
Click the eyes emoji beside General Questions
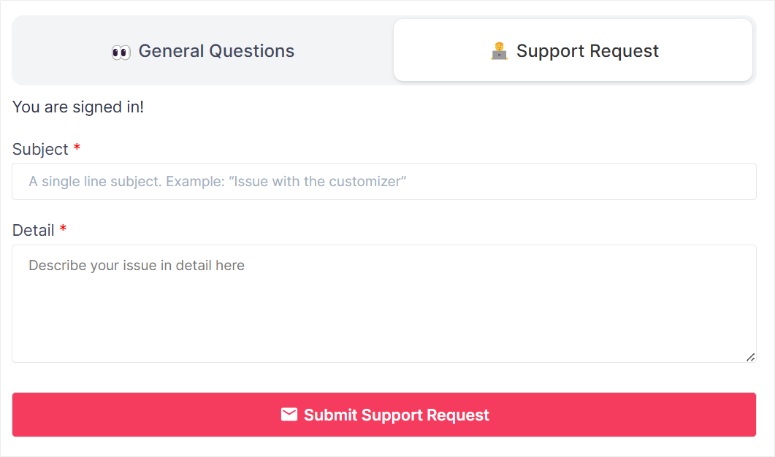coord(121,52)
